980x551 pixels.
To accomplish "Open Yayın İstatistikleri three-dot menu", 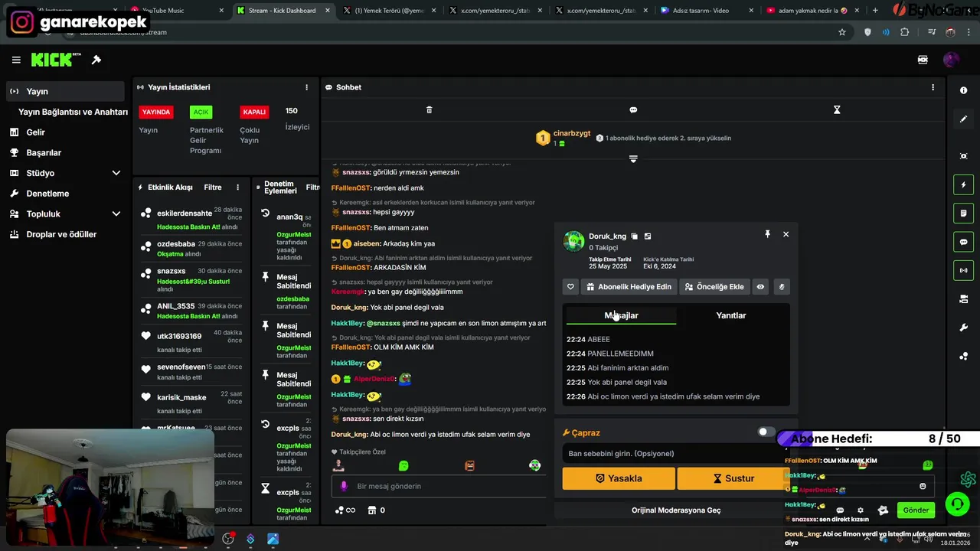I will click(x=306, y=87).
